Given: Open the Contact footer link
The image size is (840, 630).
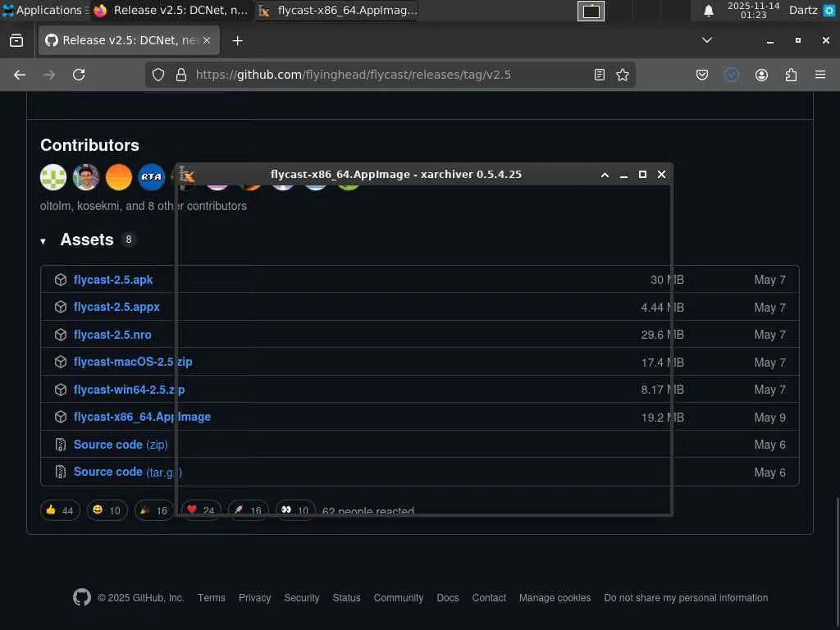Looking at the screenshot, I should (x=489, y=598).
